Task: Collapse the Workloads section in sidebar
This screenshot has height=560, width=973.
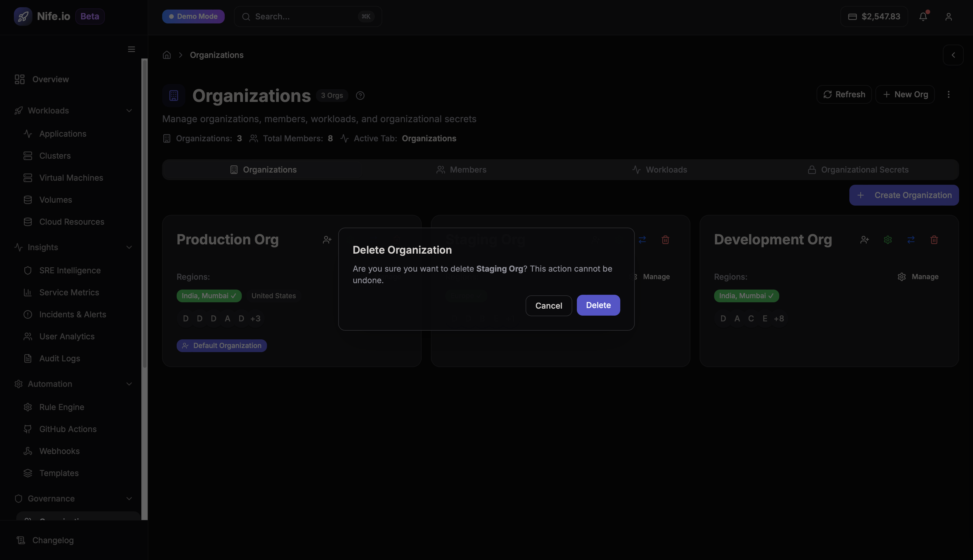Action: (129, 110)
